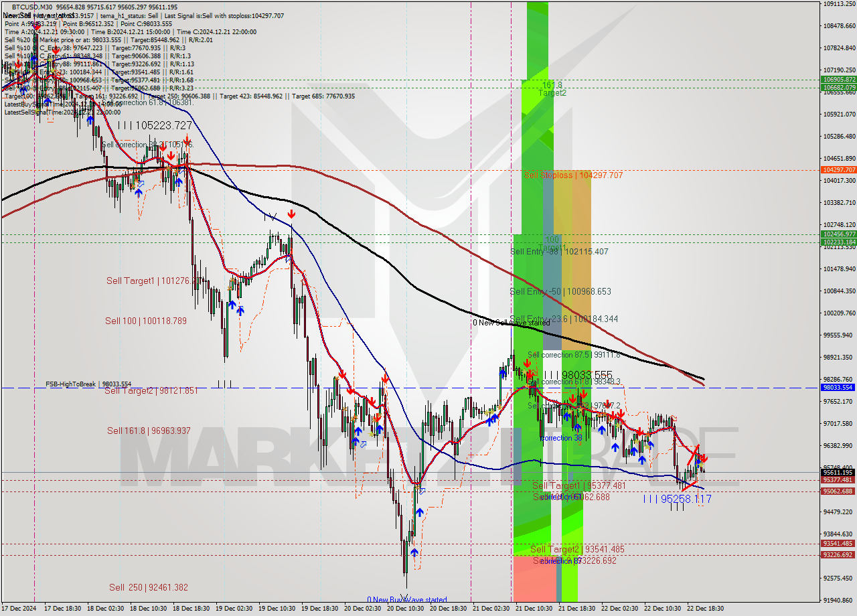This screenshot has width=857, height=616.
Task: Click the '21 Dec 10:30' time axis label
Action: point(534,609)
